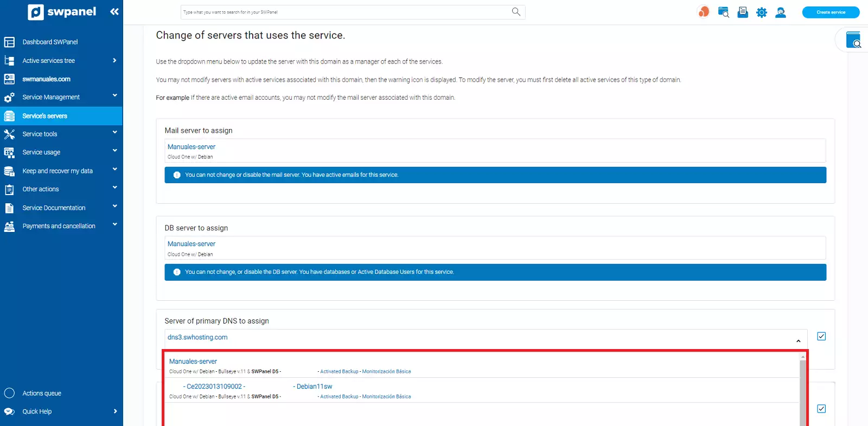The width and height of the screenshot is (868, 426).
Task: Click info icon in mail server warning
Action: click(177, 175)
